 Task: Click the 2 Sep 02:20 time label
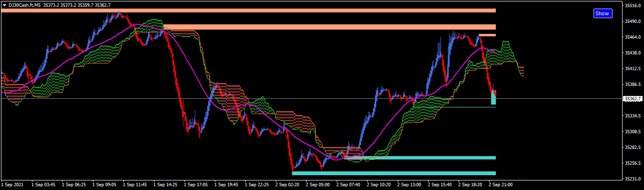(x=288, y=184)
